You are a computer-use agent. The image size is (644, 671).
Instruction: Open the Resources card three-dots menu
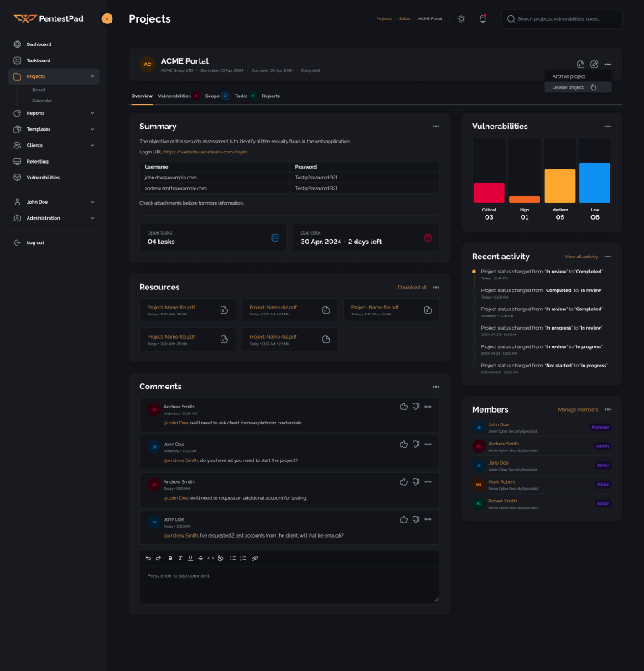(x=435, y=288)
